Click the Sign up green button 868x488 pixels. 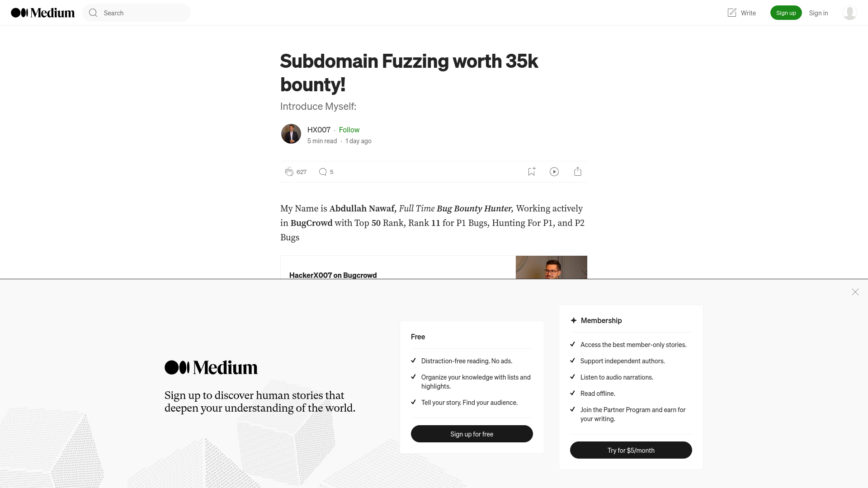coord(786,13)
